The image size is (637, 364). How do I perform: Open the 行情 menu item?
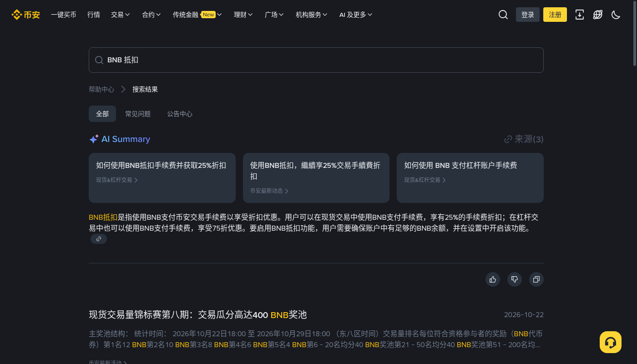pyautogui.click(x=94, y=15)
